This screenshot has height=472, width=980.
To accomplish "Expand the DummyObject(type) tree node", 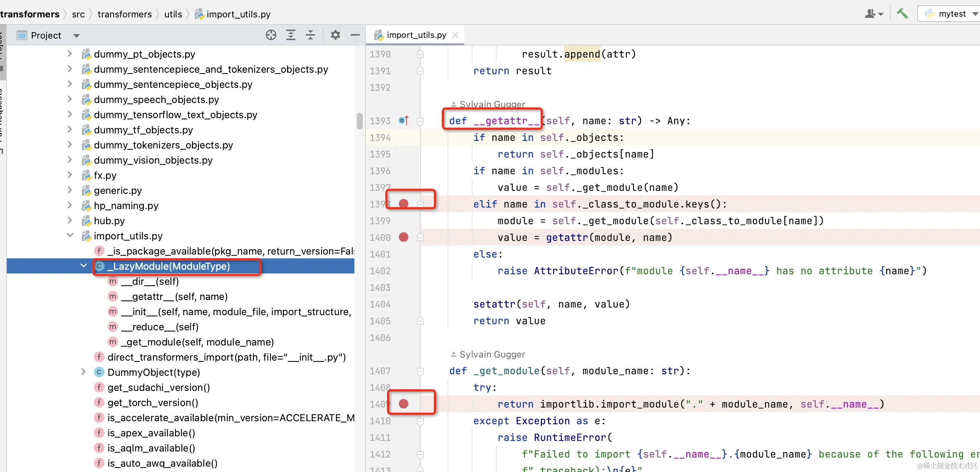I will pos(84,372).
